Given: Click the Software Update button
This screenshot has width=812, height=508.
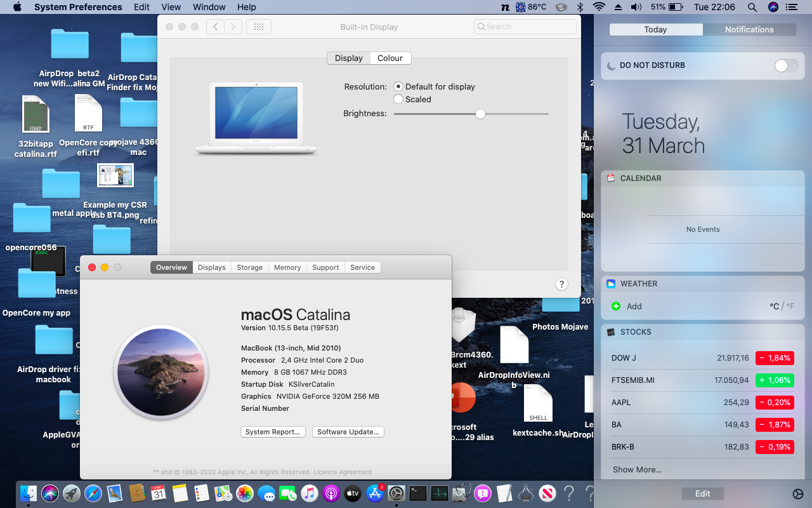Looking at the screenshot, I should [x=348, y=432].
